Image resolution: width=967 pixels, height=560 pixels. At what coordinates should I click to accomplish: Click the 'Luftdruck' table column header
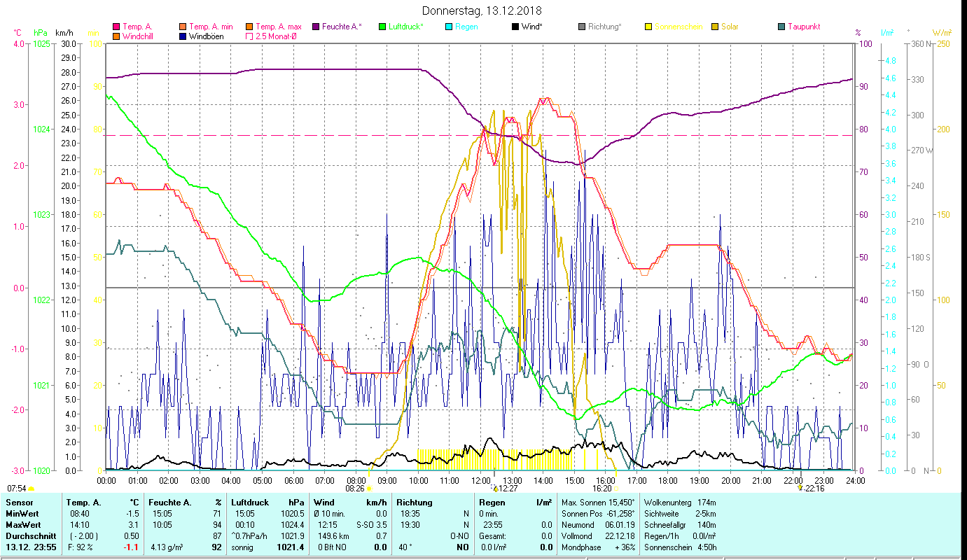pos(250,503)
